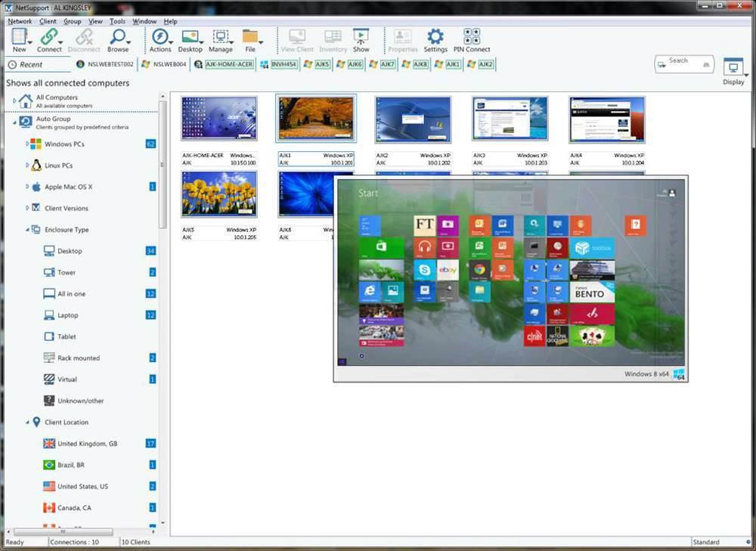Select the NSLWEBTEST002 recent connection
This screenshot has width=756, height=551.
(104, 64)
